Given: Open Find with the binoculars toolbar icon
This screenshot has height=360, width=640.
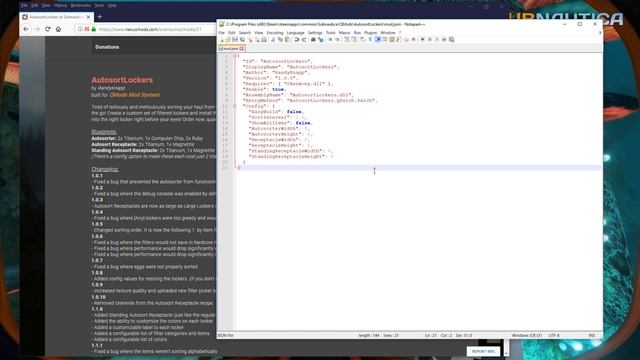Looking at the screenshot, I should click(x=313, y=40).
